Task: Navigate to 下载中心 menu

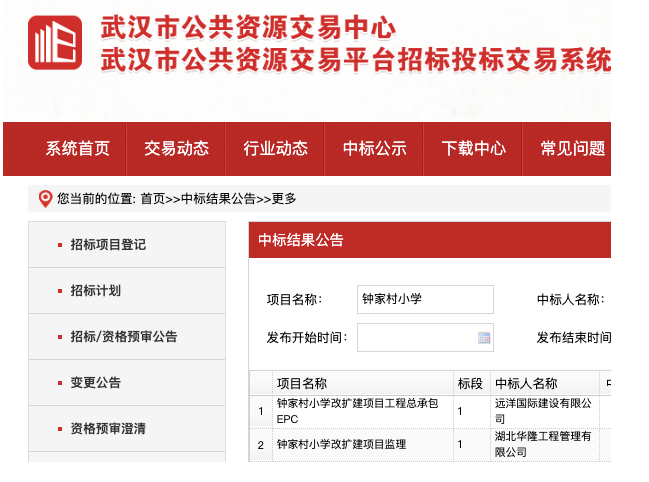Action: tap(474, 149)
